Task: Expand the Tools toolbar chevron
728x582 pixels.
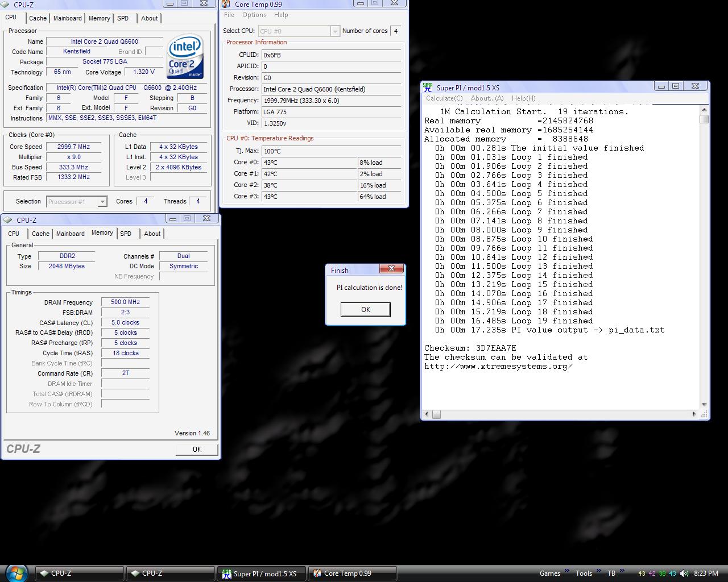Action: point(598,572)
